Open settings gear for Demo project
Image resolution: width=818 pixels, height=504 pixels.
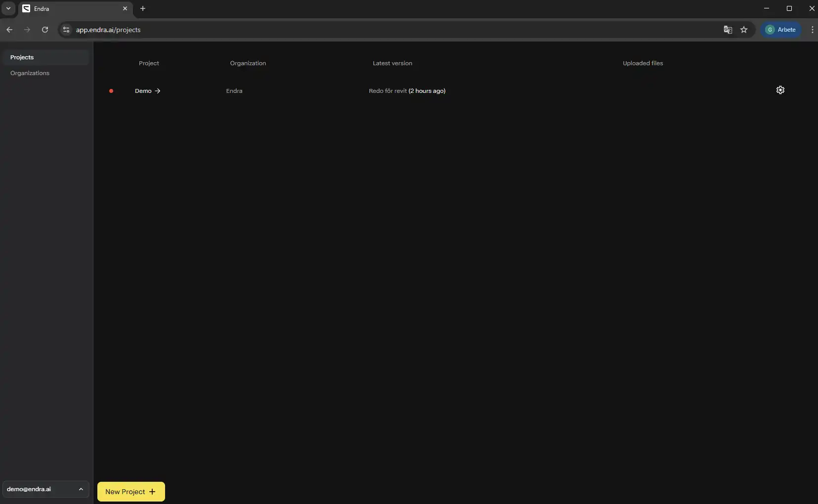[x=780, y=90]
